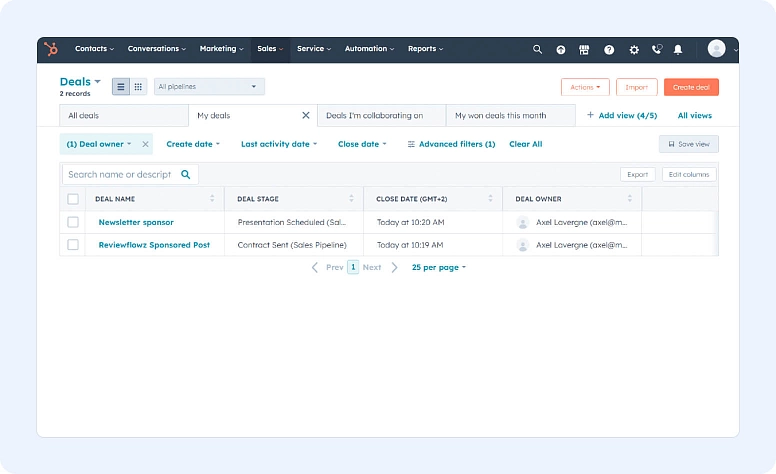Select the Newsletter sponsor row checkbox

pyautogui.click(x=73, y=222)
